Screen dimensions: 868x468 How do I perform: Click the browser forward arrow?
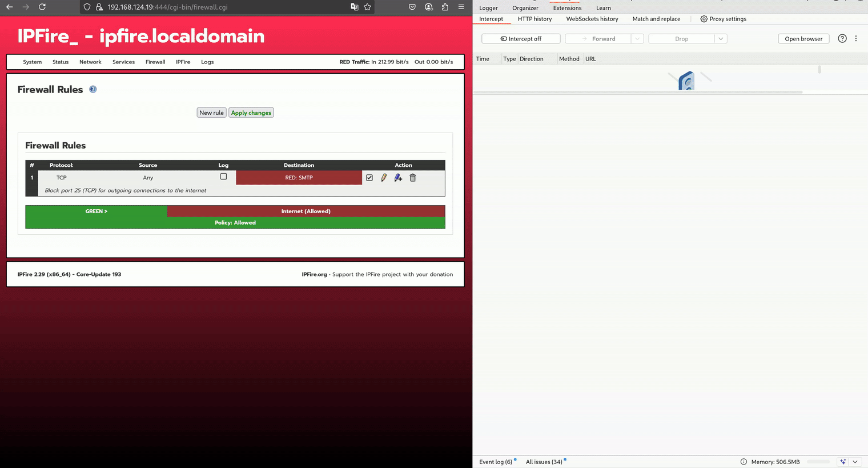click(x=26, y=7)
